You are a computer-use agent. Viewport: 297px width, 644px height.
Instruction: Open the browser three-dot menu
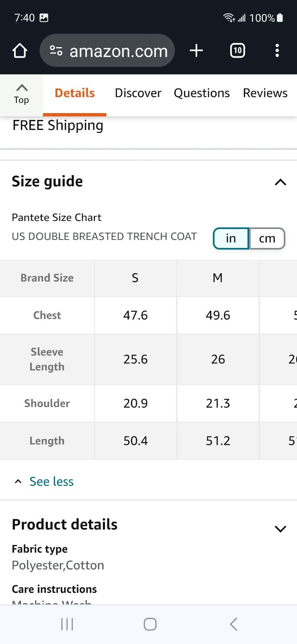pos(277,51)
